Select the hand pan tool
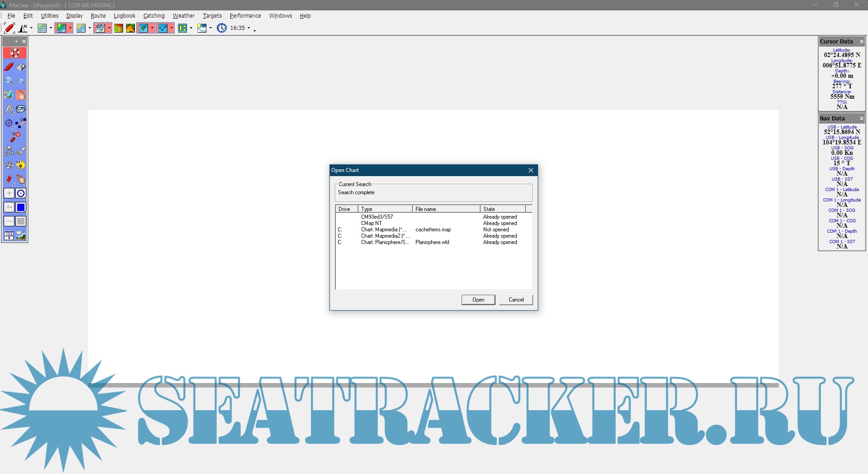 click(21, 95)
